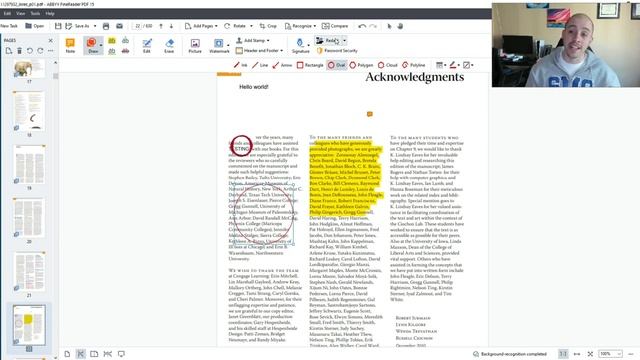Open the Header and Footer dropdown
The height and width of the screenshot is (360, 640).
coord(259,51)
